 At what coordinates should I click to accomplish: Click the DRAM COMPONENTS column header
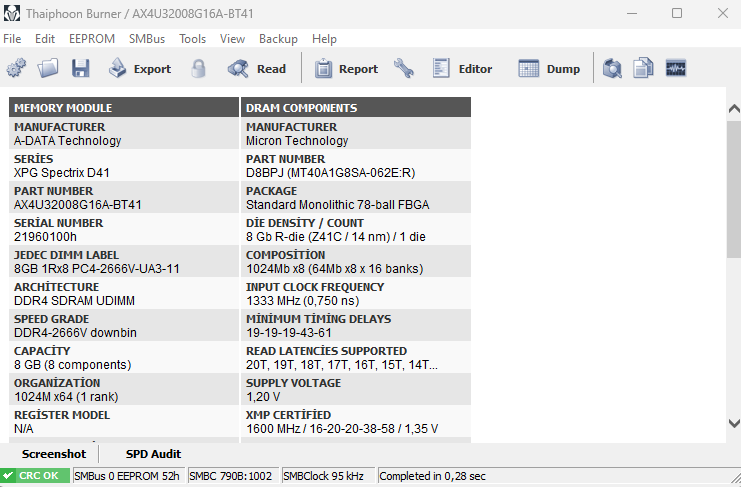point(356,108)
